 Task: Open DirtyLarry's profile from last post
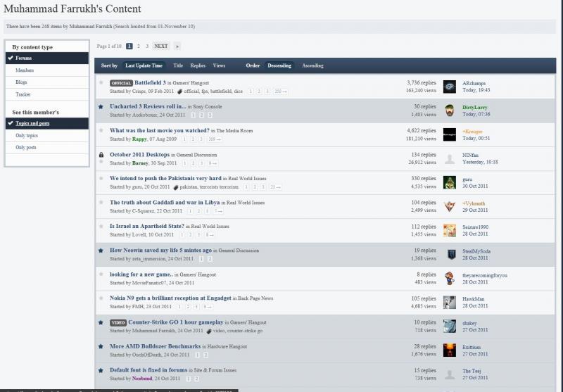[474, 108]
